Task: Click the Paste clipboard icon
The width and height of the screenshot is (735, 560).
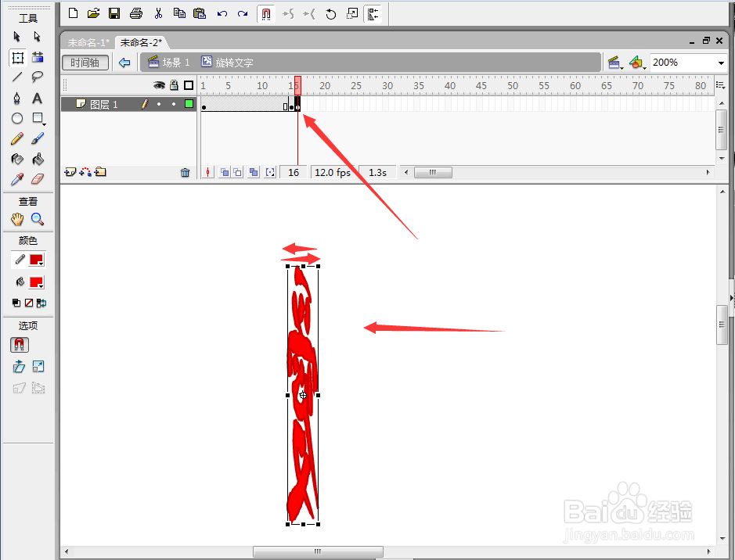Action: (200, 13)
